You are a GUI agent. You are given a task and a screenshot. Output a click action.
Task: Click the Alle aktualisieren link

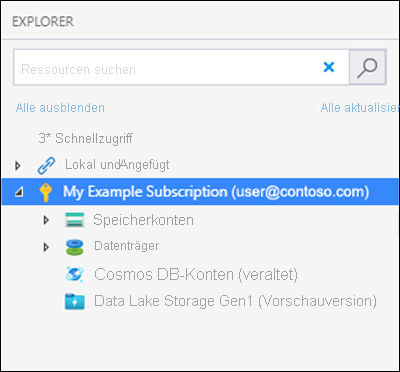point(360,108)
